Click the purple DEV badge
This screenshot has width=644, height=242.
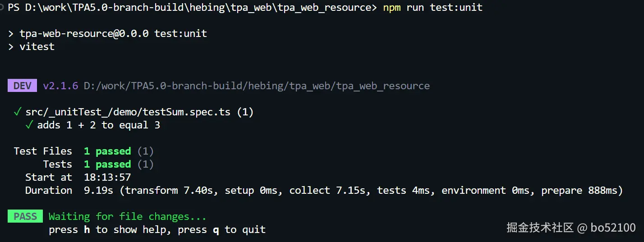click(22, 86)
